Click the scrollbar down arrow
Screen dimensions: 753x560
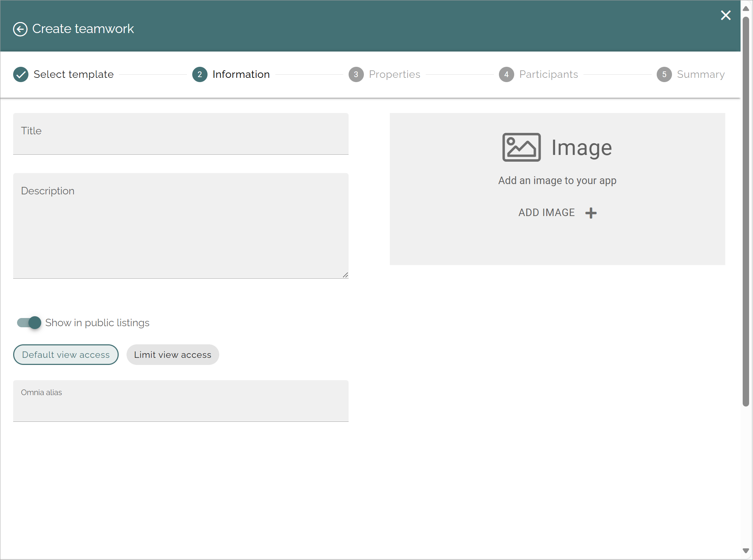(746, 551)
